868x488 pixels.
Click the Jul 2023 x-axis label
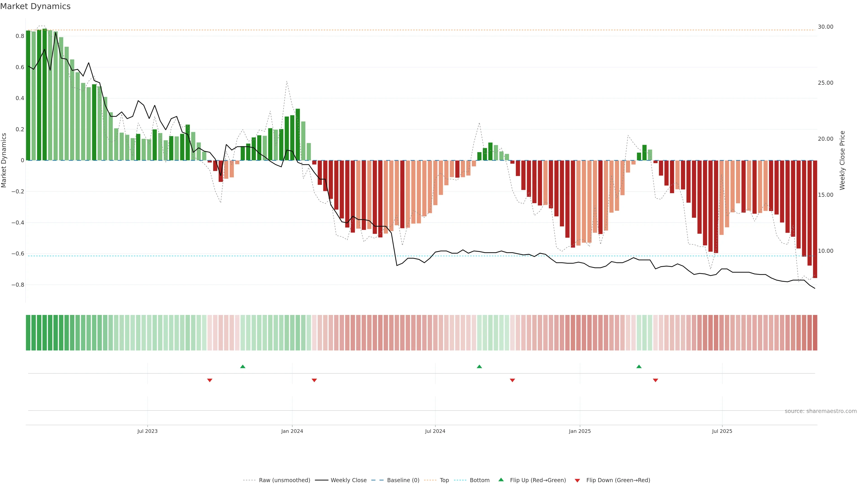147,431
